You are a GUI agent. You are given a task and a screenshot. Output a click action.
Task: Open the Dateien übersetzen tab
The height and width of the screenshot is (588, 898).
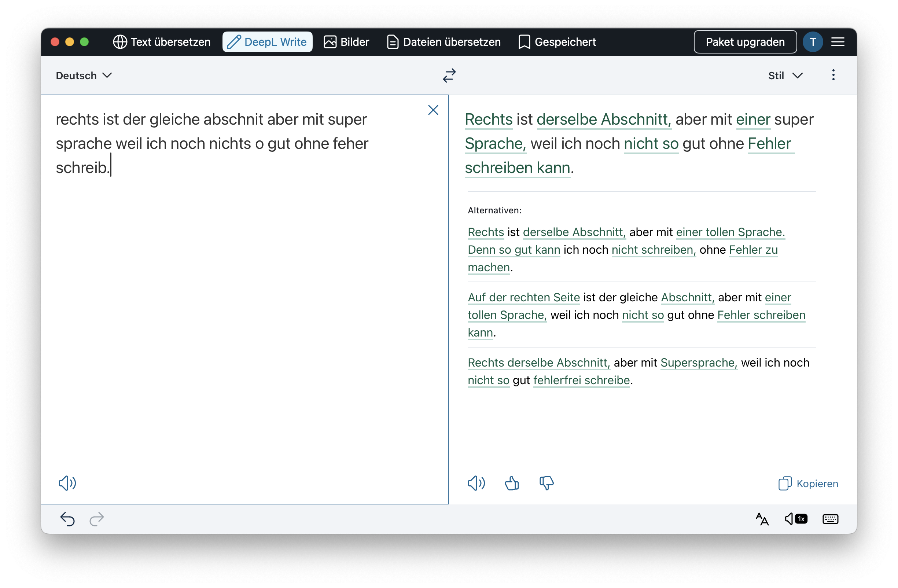pyautogui.click(x=444, y=42)
